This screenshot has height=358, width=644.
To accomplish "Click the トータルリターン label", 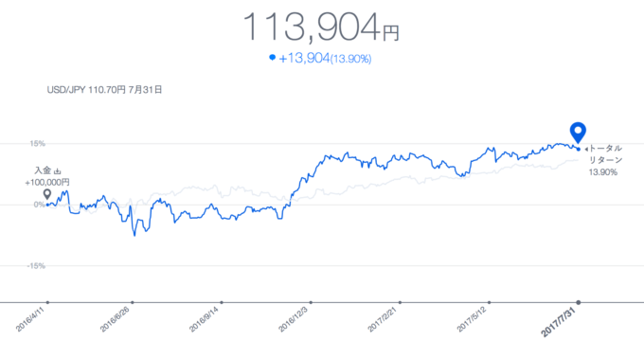I will pos(606,154).
